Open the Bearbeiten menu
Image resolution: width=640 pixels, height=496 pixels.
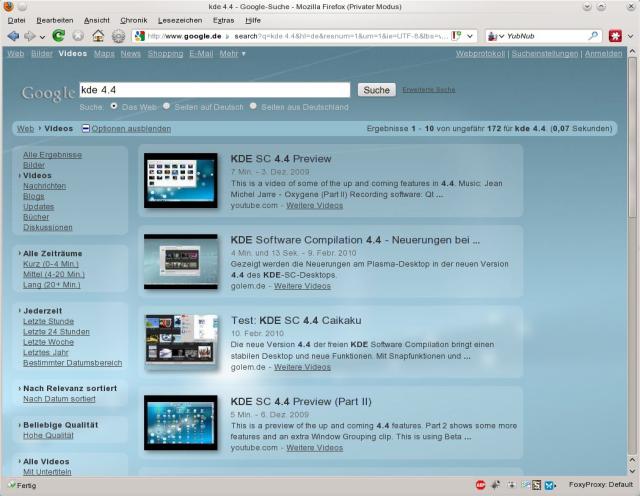tap(55, 20)
